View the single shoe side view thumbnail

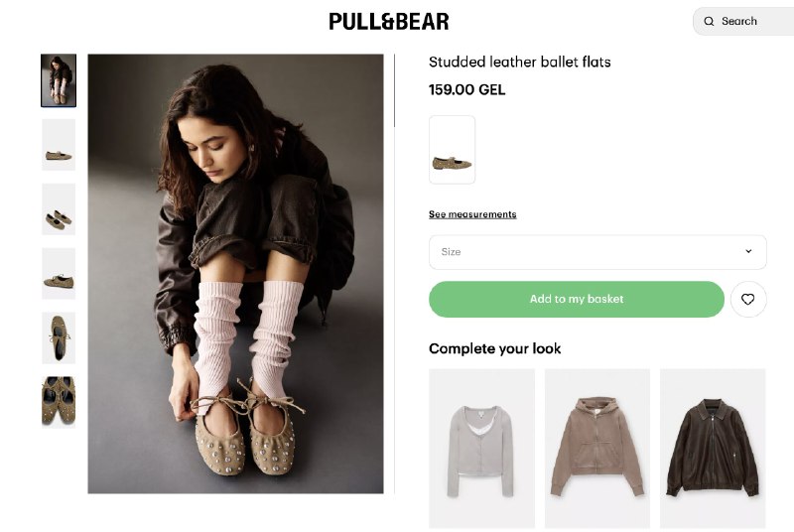pos(59,145)
